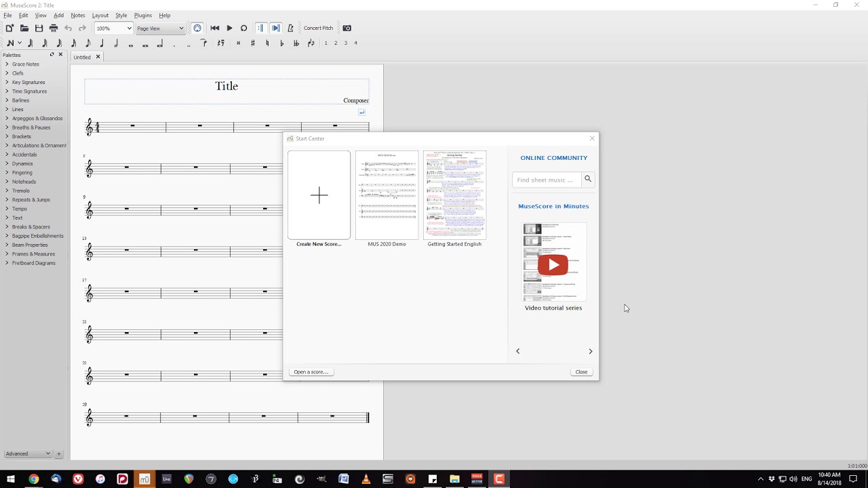Print the score from the toolbar

[54, 28]
